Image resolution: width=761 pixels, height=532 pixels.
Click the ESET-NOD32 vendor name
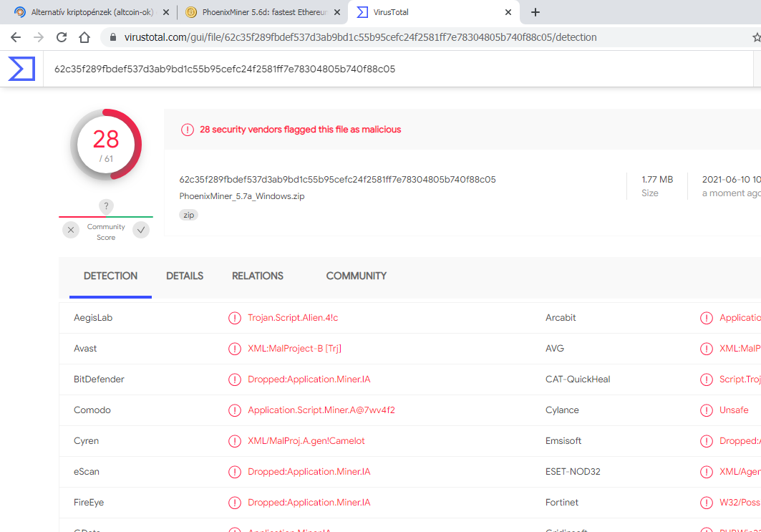point(573,471)
